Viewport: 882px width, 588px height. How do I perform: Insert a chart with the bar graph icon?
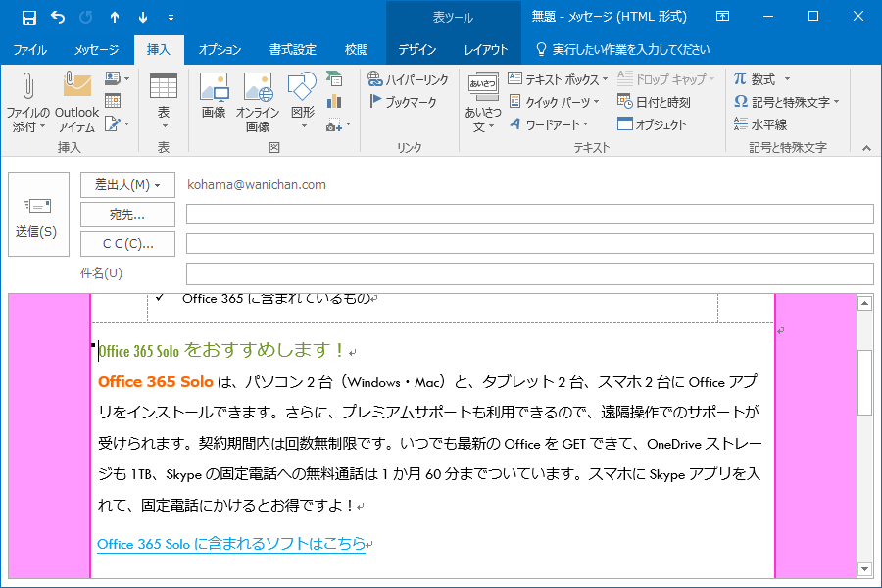[334, 101]
